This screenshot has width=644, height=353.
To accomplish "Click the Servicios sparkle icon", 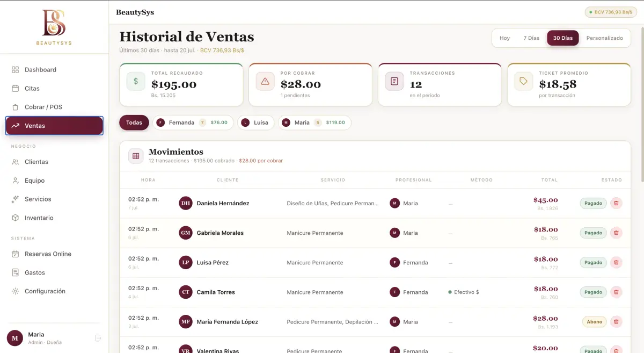I will (x=15, y=199).
